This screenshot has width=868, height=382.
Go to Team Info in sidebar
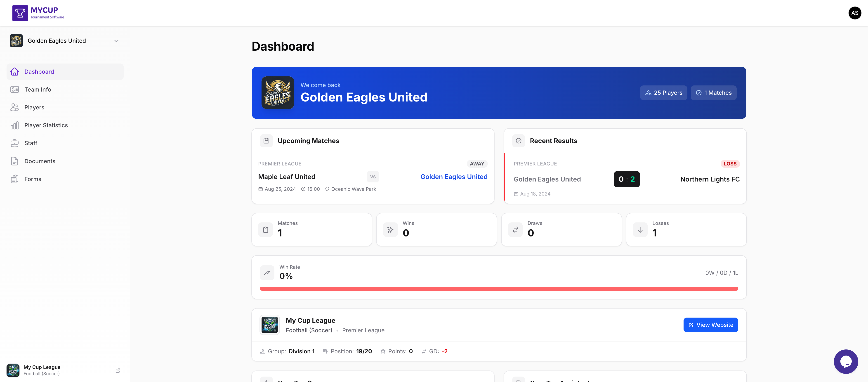tap(37, 90)
